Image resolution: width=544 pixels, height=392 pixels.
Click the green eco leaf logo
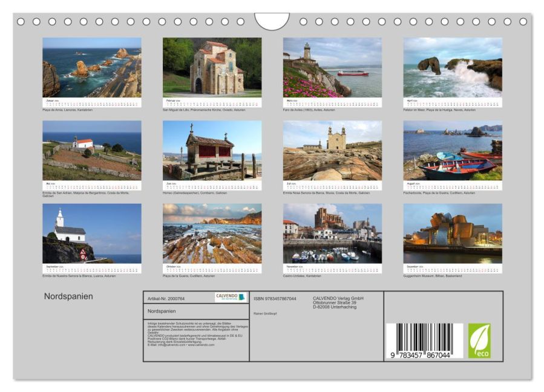(x=479, y=341)
